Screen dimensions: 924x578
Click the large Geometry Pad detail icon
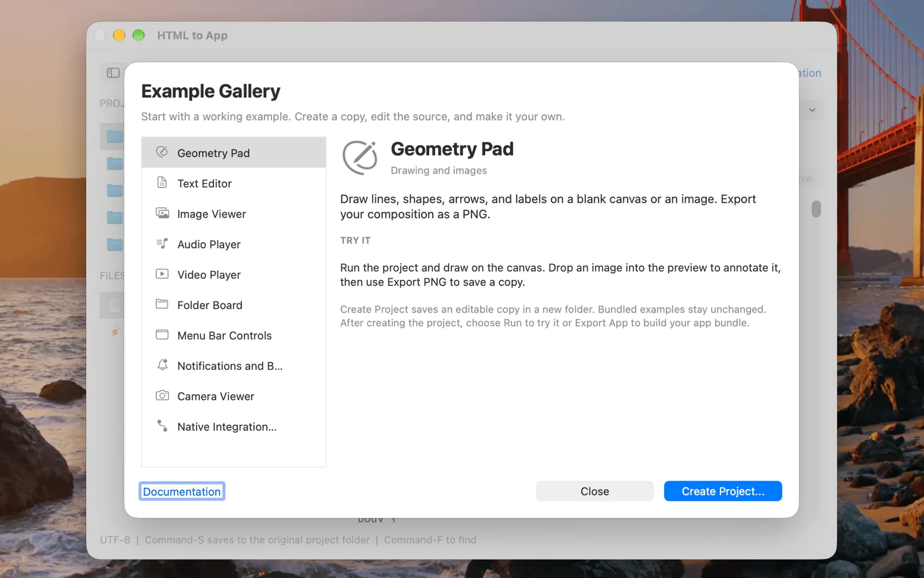click(359, 158)
